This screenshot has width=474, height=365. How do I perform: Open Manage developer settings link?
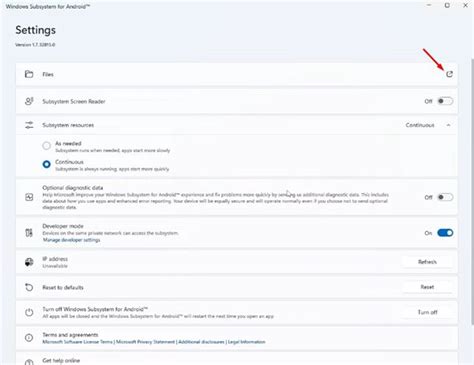point(71,240)
